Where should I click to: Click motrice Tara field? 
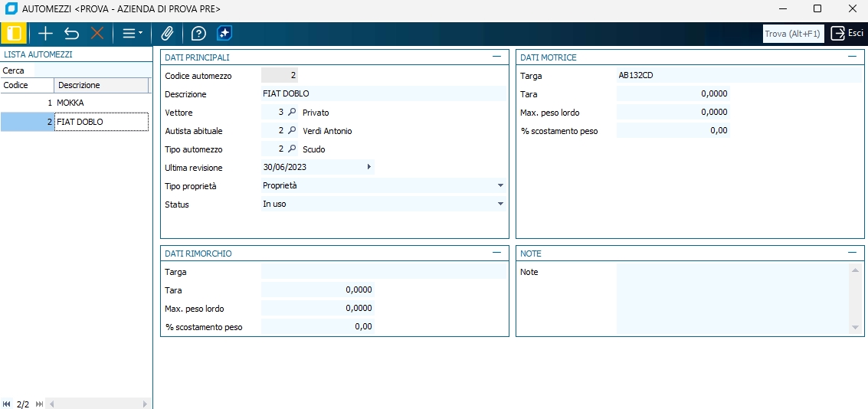pyautogui.click(x=673, y=93)
